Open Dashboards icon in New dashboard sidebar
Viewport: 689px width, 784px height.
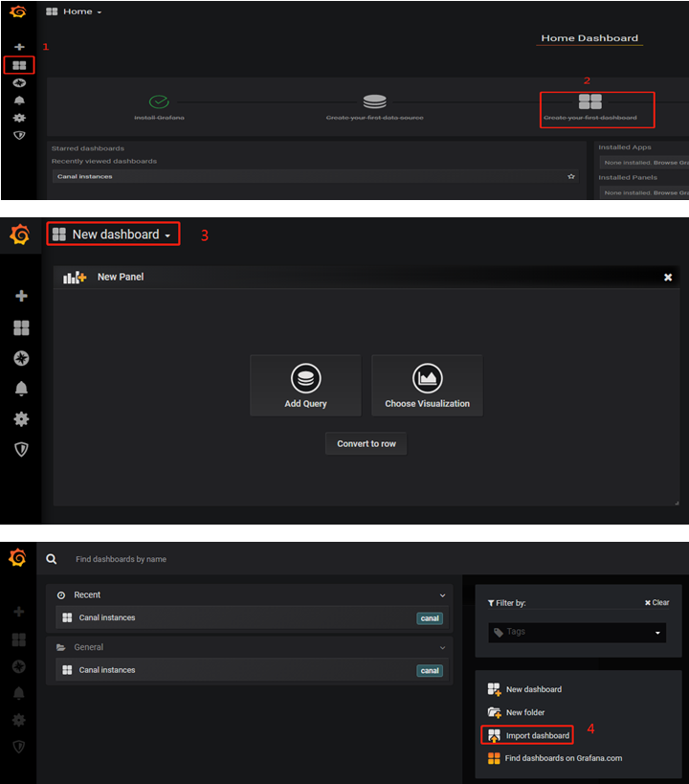coord(21,328)
